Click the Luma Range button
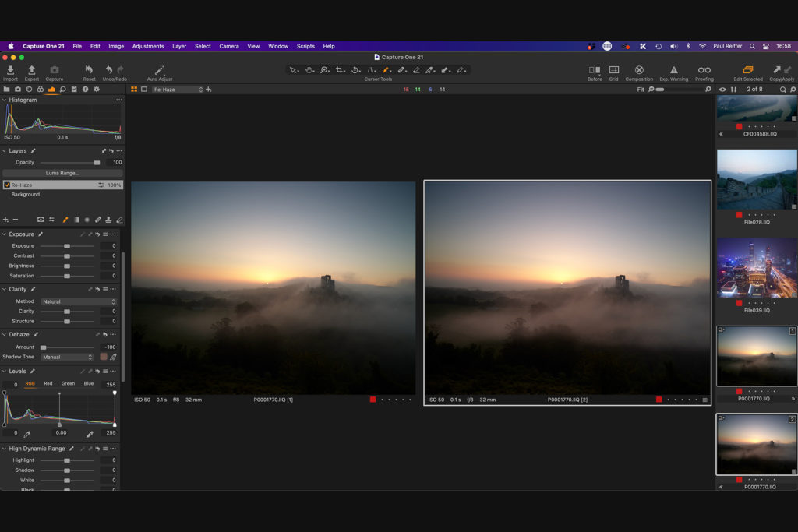This screenshot has width=798, height=532. pyautogui.click(x=62, y=173)
